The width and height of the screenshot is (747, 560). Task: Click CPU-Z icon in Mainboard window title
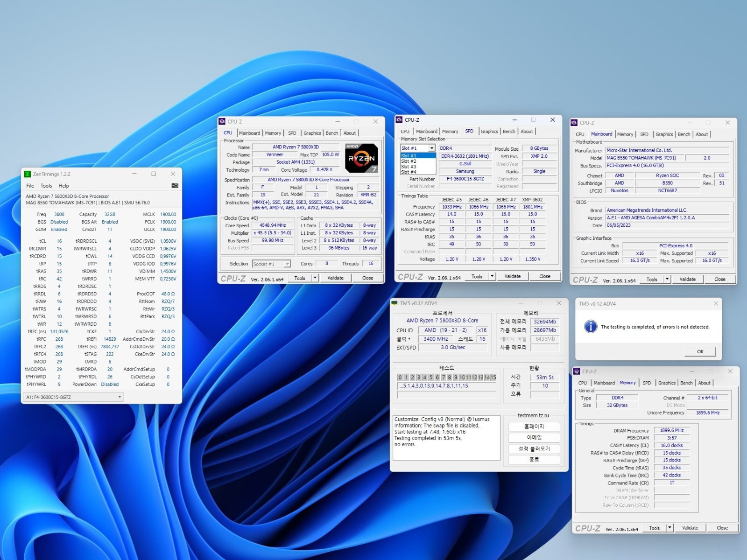click(x=574, y=123)
